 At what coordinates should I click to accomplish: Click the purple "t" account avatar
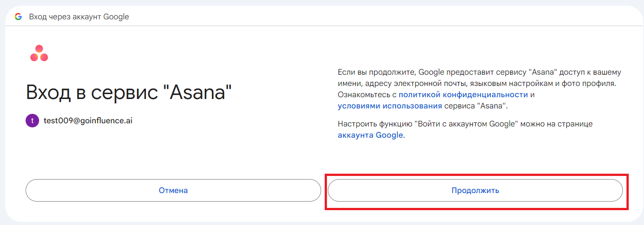pos(32,121)
